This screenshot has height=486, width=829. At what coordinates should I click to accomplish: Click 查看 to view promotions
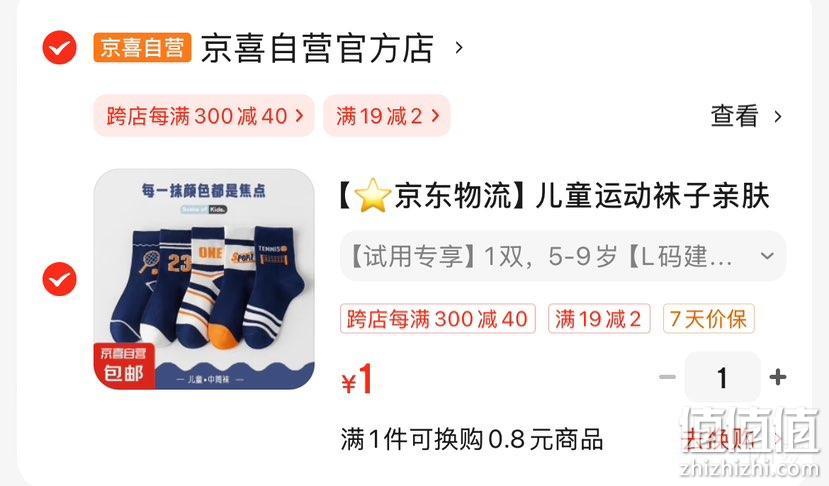(x=734, y=116)
